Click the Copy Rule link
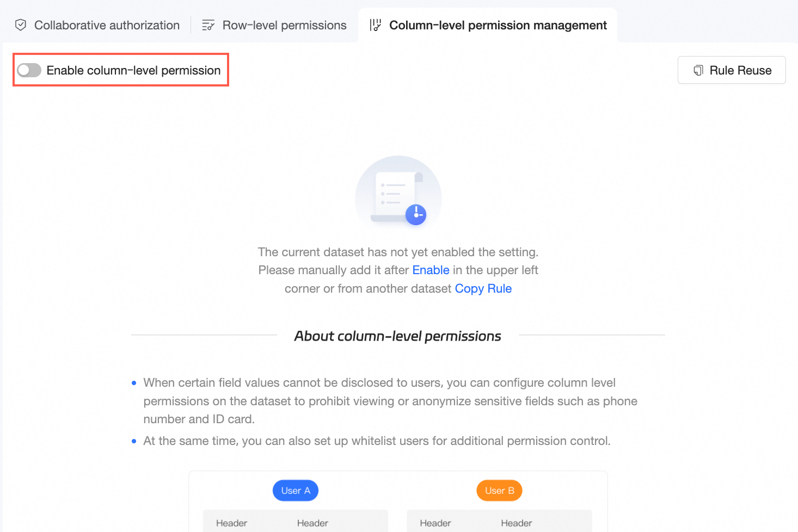 (483, 288)
